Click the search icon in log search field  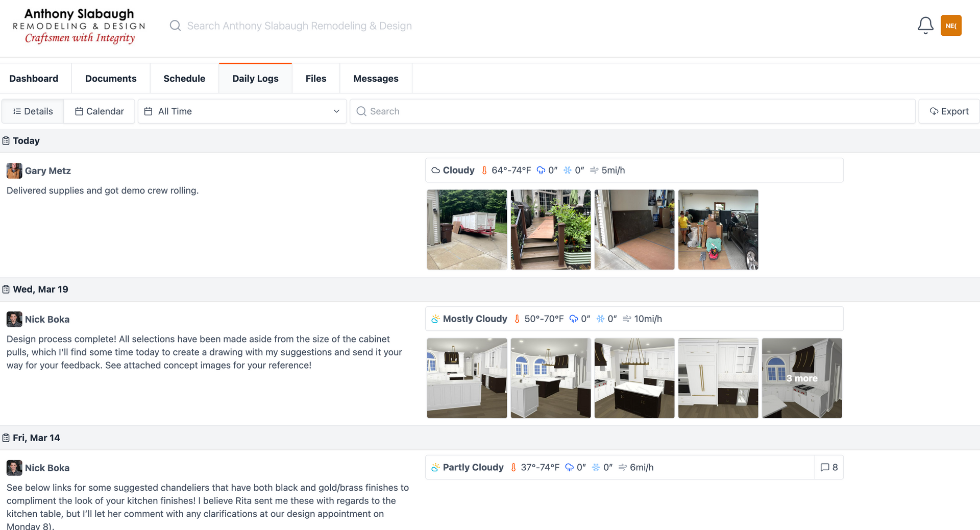tap(361, 111)
